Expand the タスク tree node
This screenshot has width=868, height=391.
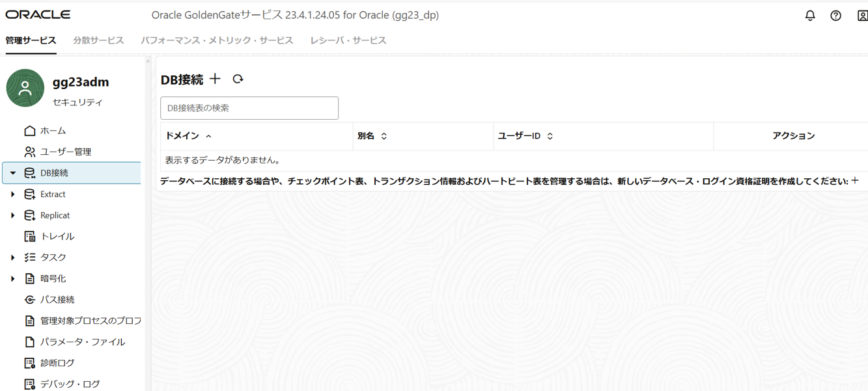12,258
